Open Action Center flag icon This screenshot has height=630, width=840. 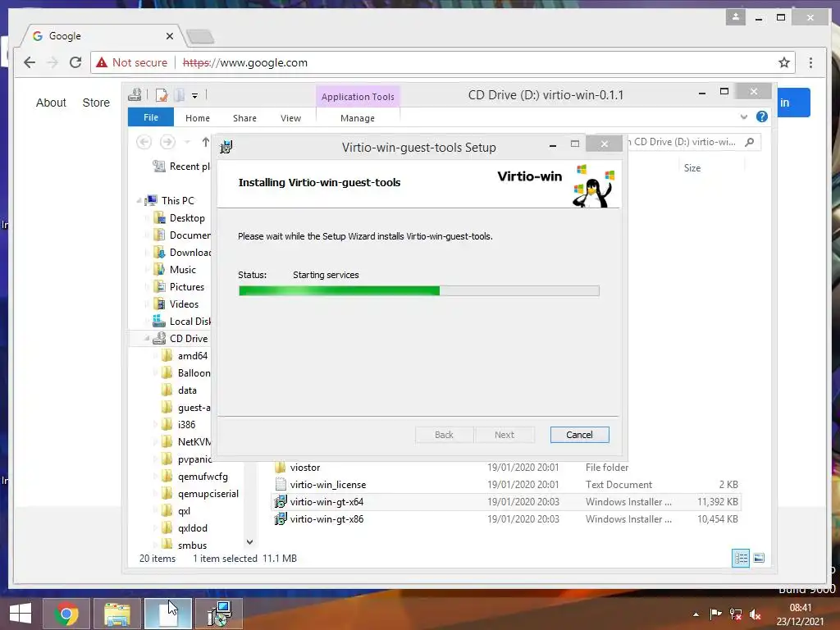click(715, 614)
